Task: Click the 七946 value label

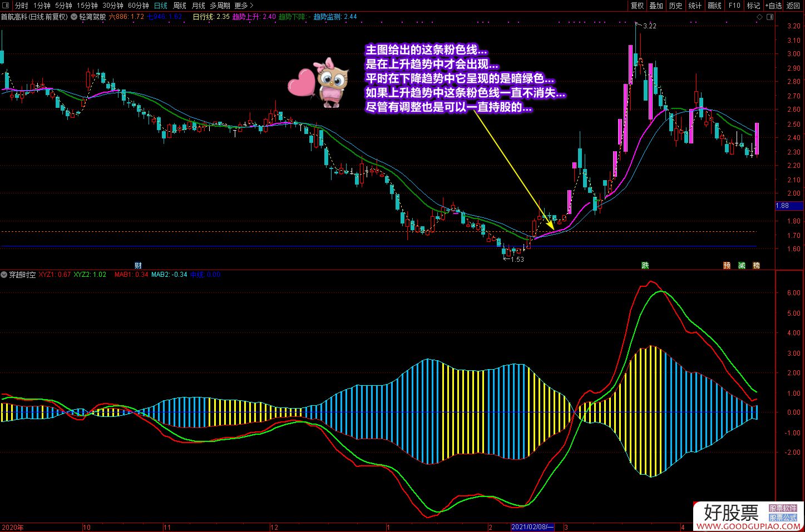Action: pos(164,17)
